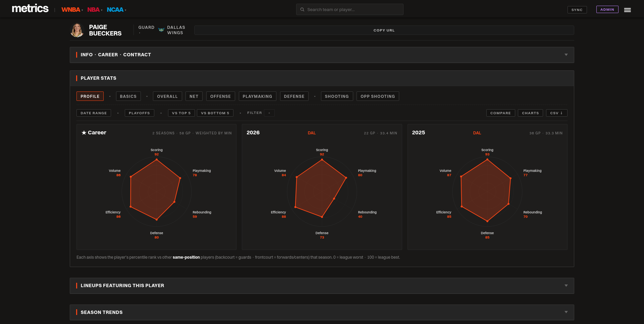644x324 pixels.
Task: Collapse the Player Stats section header
Action: click(x=322, y=78)
